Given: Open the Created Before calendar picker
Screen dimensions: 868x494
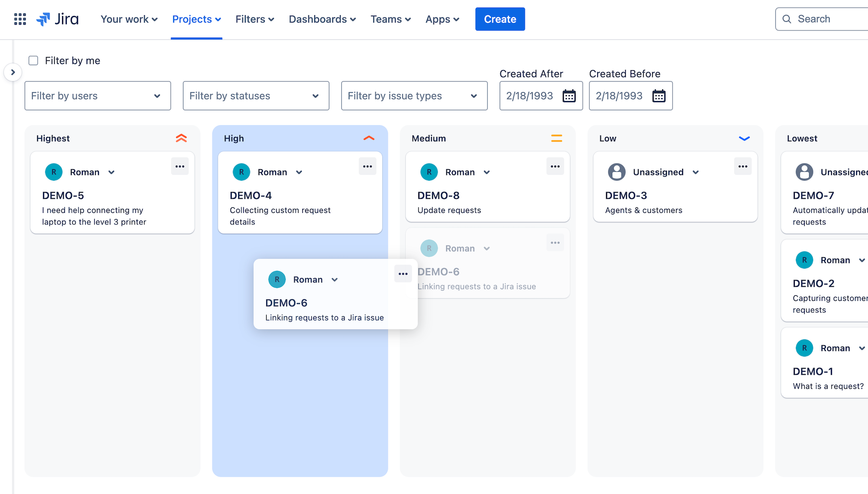Looking at the screenshot, I should click(659, 96).
